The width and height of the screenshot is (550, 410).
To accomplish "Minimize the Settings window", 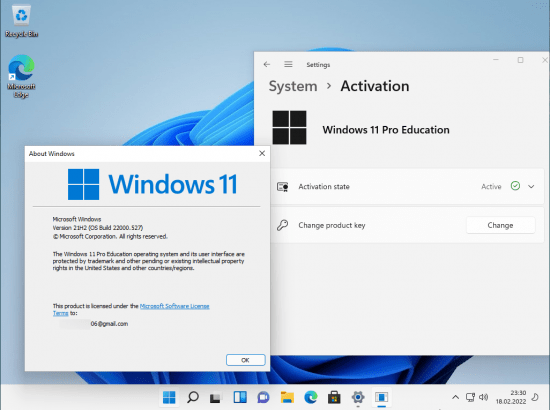I will click(x=496, y=60).
